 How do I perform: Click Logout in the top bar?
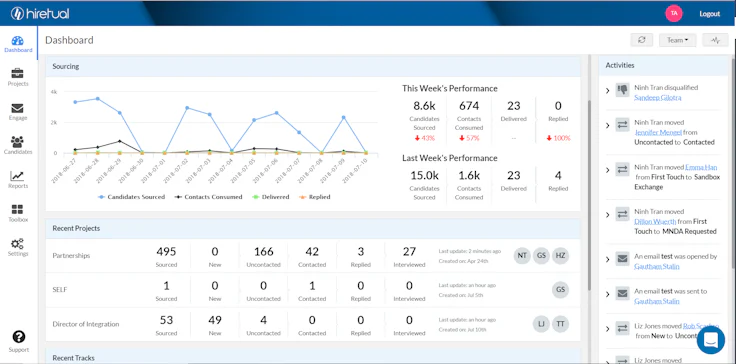(709, 14)
